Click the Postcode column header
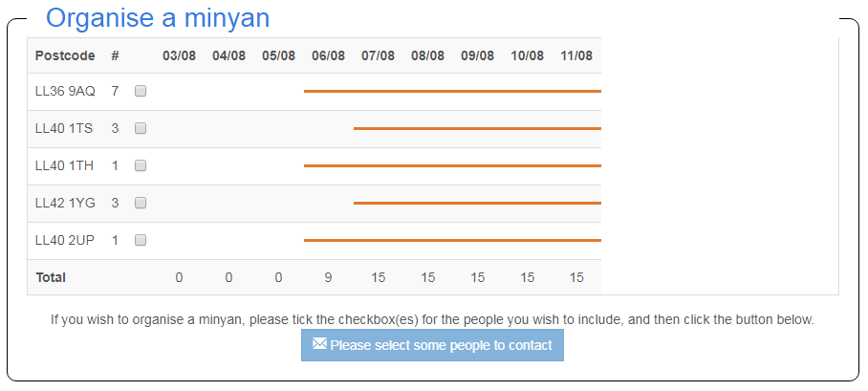 point(65,56)
